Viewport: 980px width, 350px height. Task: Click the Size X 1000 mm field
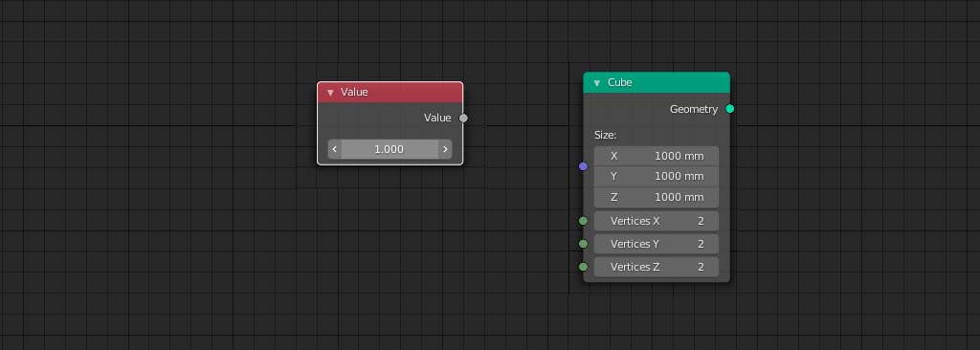657,156
